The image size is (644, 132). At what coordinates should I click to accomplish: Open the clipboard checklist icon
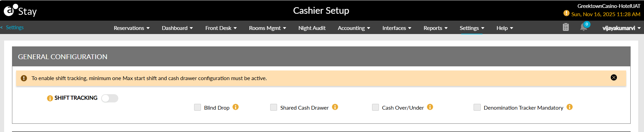[x=566, y=27]
